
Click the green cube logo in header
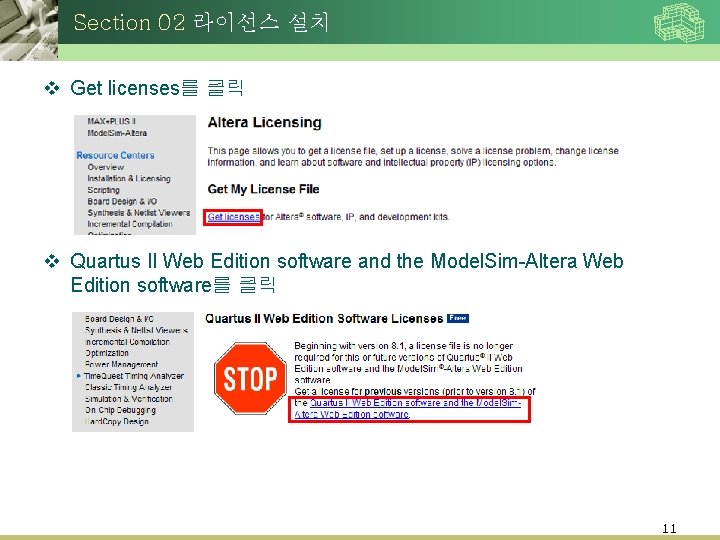click(x=679, y=22)
